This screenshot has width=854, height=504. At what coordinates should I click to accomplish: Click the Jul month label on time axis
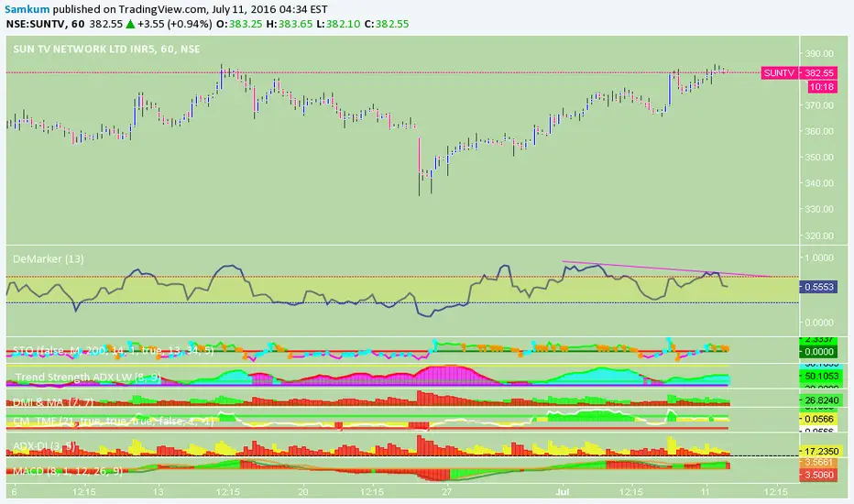coord(563,491)
